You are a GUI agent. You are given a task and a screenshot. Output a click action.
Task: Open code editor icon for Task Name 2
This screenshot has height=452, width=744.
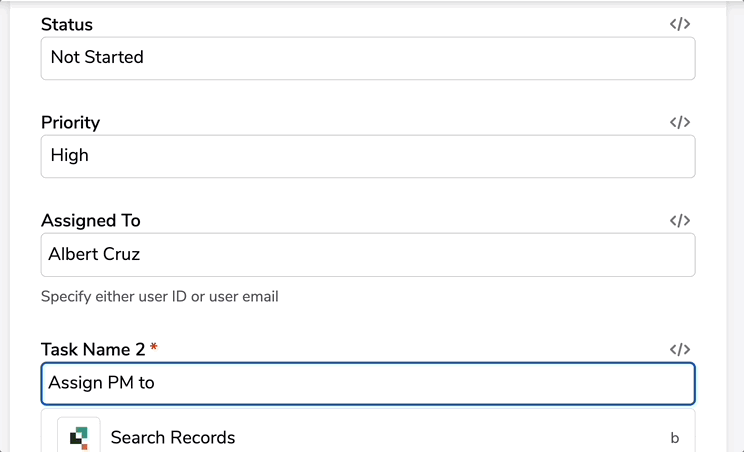679,350
